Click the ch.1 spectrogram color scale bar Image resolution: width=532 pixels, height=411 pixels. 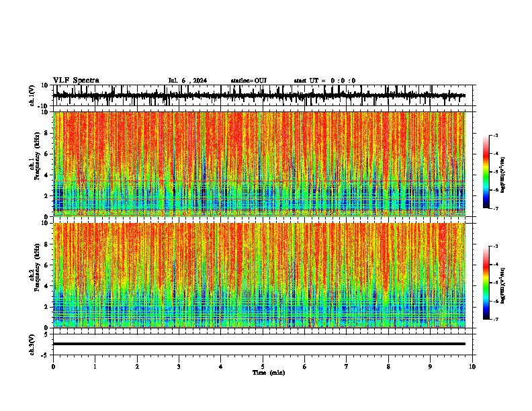[486, 172]
